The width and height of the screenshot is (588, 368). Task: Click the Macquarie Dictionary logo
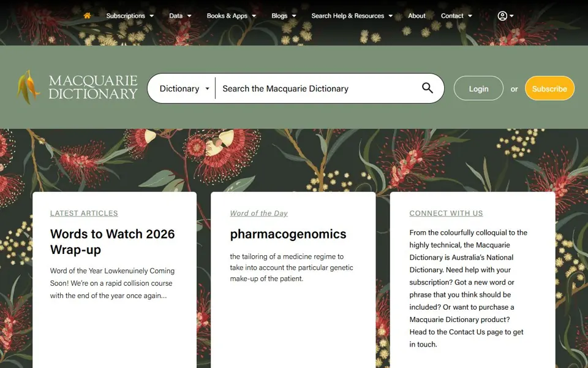[77, 87]
